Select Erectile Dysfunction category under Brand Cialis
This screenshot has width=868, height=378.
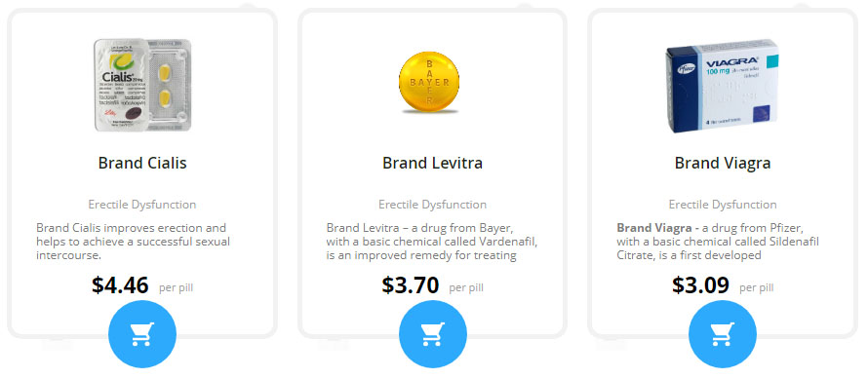[x=142, y=205]
